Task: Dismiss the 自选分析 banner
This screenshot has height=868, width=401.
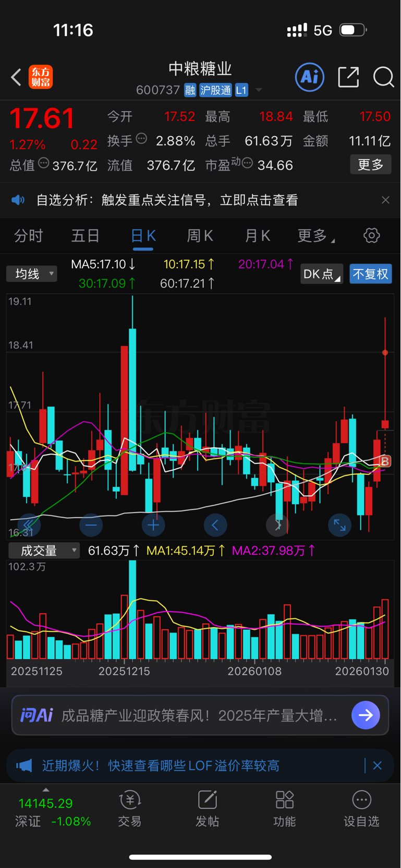Action: click(x=385, y=200)
